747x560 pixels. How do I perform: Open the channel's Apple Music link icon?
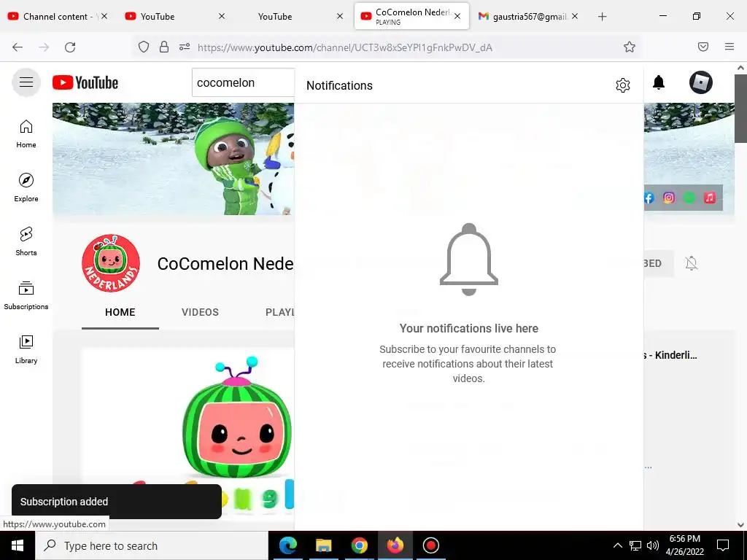pos(709,198)
